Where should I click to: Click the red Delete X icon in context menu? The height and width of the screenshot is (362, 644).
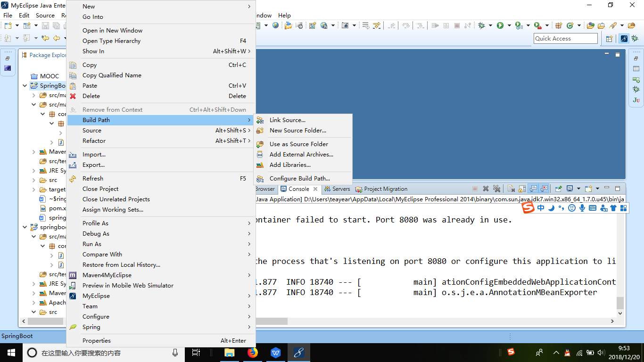73,96
